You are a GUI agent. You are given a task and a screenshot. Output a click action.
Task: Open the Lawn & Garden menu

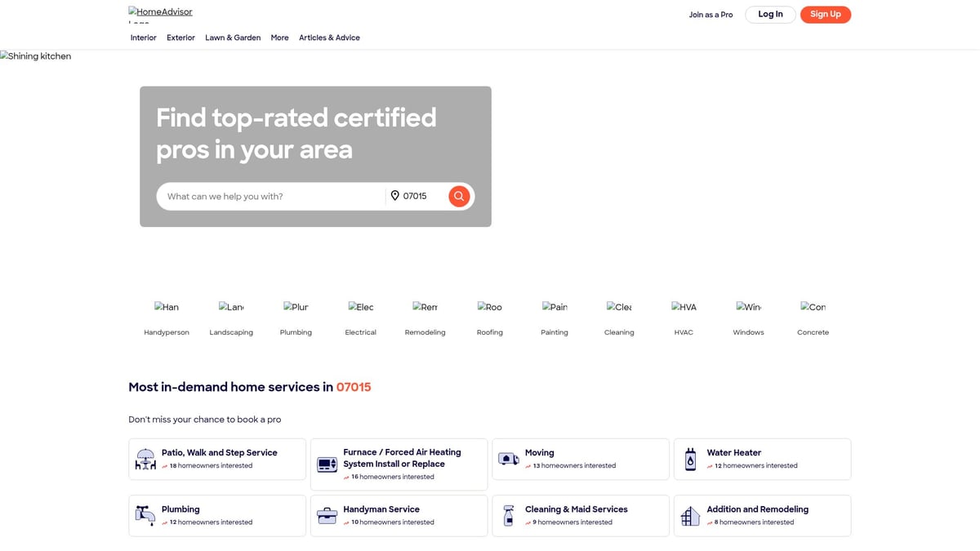click(x=233, y=38)
